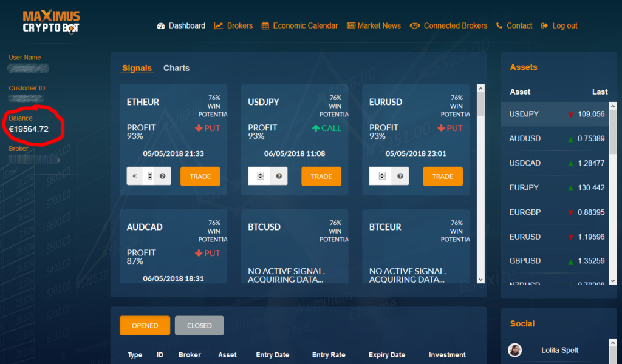Viewport: 622px width, 364px height.
Task: Click the help icon on ETHEUR card
Action: coord(163,177)
